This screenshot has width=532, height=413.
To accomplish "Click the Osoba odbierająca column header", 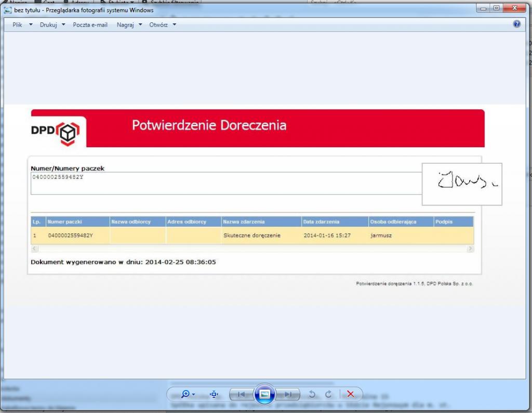I will (401, 222).
